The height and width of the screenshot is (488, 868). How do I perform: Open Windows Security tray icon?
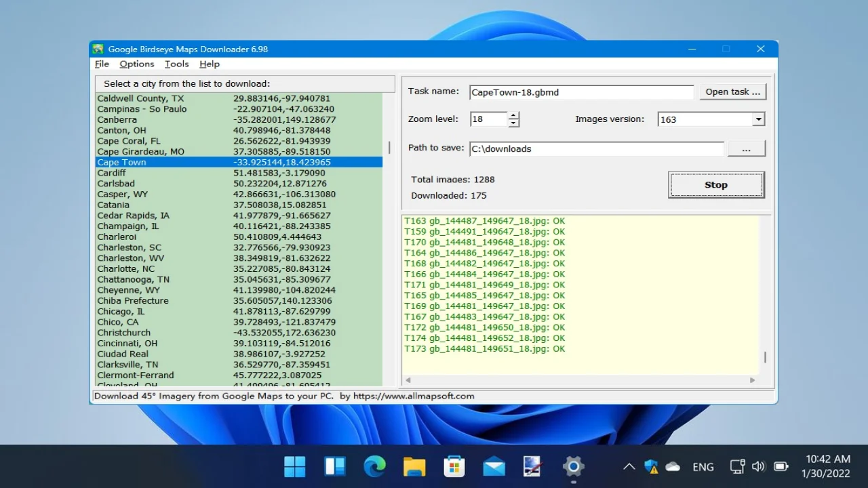(x=651, y=466)
